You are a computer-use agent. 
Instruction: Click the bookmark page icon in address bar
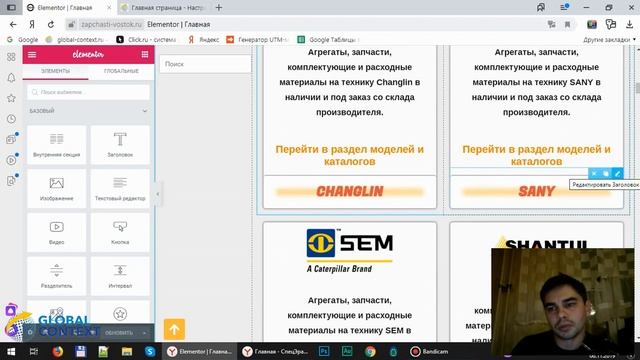coord(567,24)
